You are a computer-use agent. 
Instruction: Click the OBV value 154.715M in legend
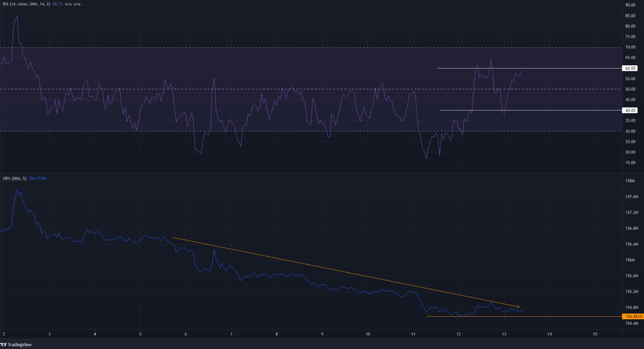[37, 178]
